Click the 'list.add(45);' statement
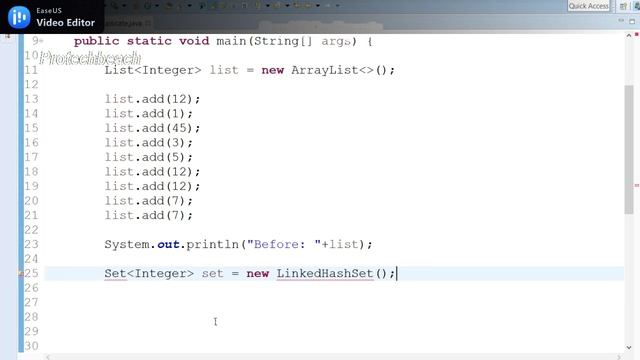Image resolution: width=640 pixels, height=360 pixels. pyautogui.click(x=152, y=128)
